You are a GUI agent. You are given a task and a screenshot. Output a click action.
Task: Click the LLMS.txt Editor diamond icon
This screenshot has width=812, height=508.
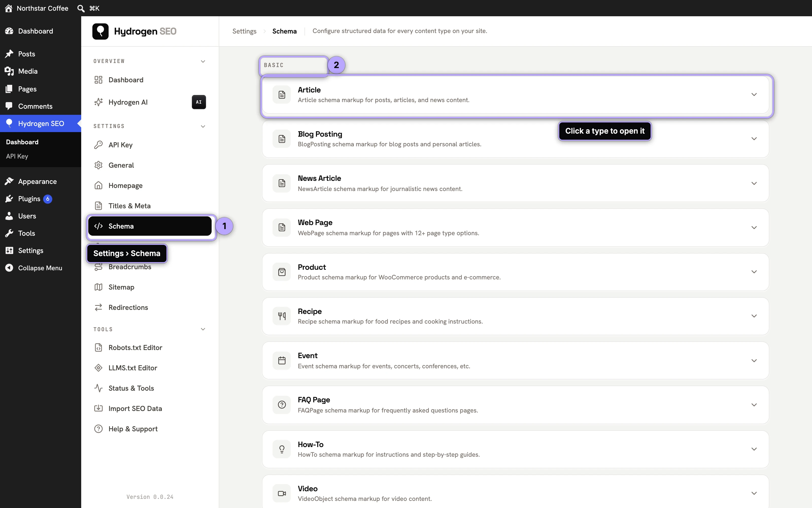point(98,368)
